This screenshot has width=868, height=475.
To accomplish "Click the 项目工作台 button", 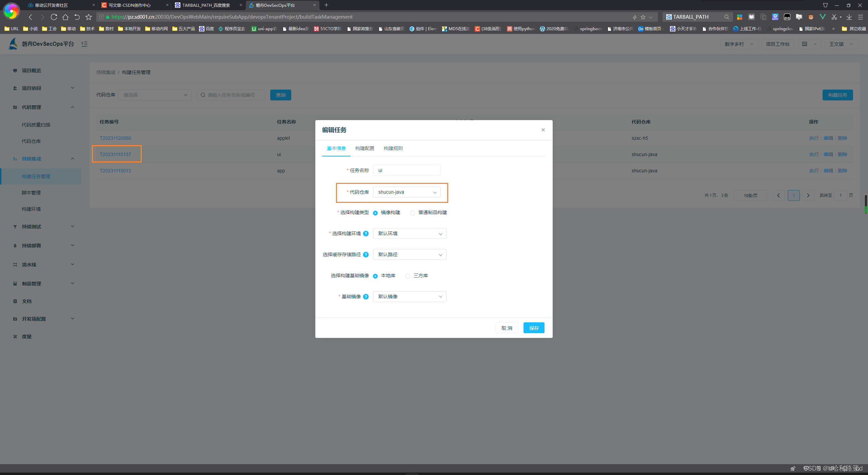I will (777, 44).
